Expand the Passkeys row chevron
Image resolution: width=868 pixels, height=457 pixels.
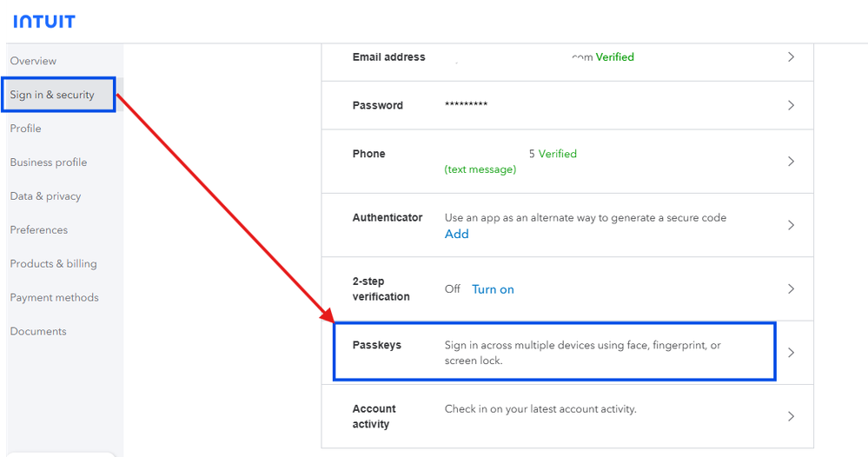pos(791,353)
